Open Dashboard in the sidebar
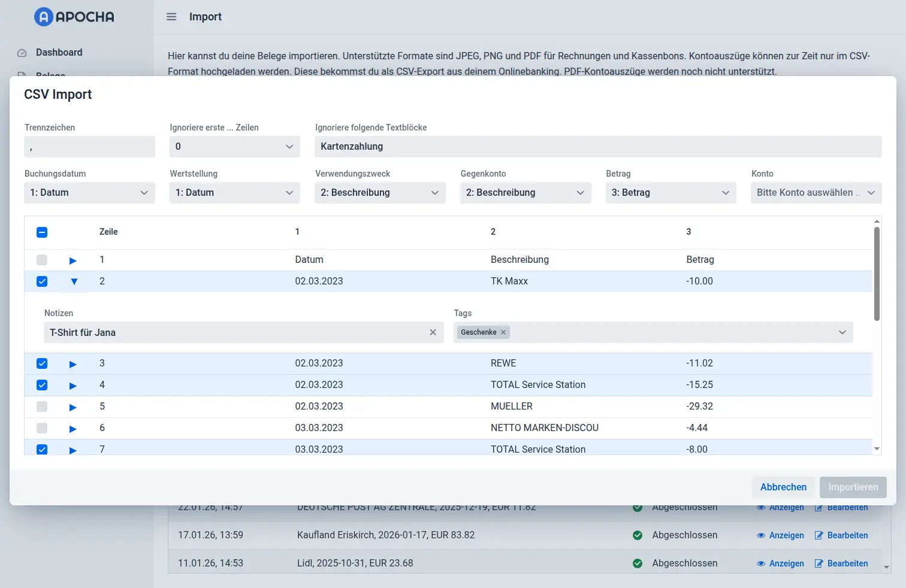This screenshot has width=906, height=588. click(x=59, y=53)
